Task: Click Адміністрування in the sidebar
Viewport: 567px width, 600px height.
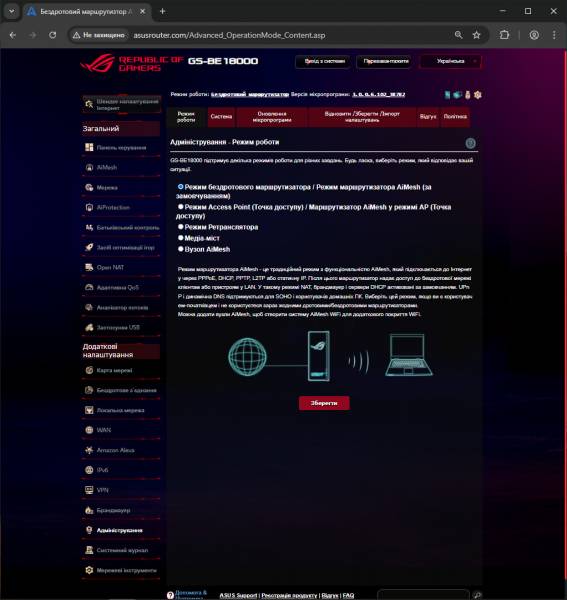Action: 121,530
